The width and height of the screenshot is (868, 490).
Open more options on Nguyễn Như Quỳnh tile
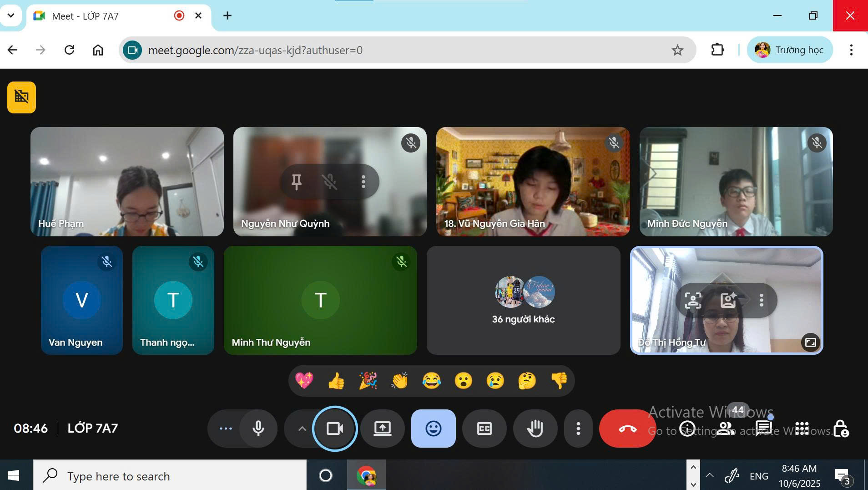tap(363, 182)
